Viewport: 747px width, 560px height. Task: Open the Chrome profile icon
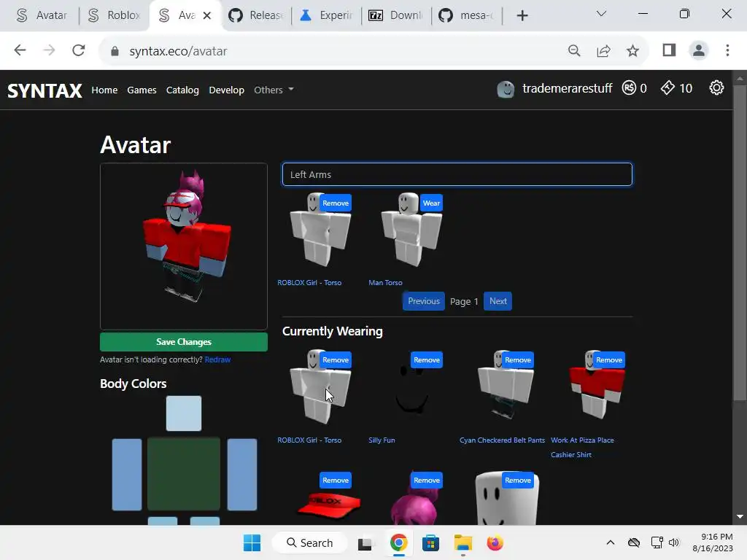click(x=698, y=50)
